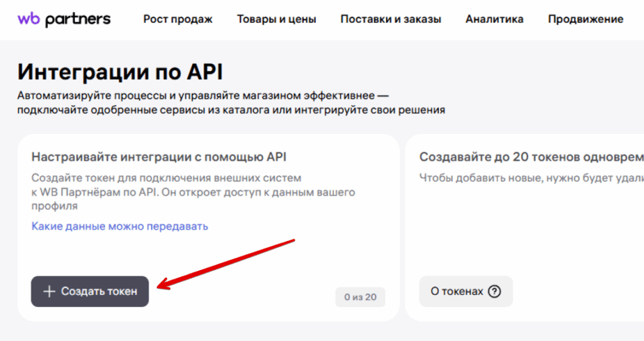Image resolution: width=644 pixels, height=341 pixels.
Task: Click the Автоматизируйте процессы subtitle line
Action: (x=203, y=96)
